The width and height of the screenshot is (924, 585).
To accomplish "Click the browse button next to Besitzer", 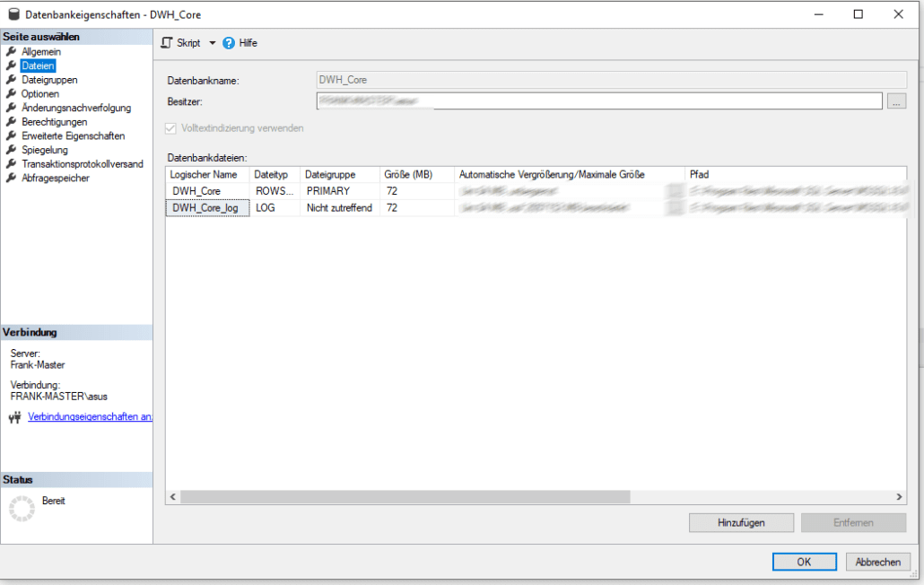I will (x=897, y=100).
